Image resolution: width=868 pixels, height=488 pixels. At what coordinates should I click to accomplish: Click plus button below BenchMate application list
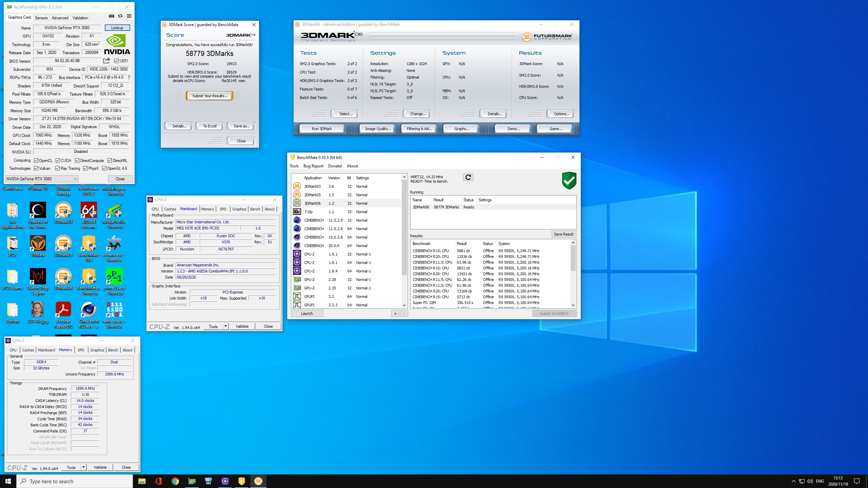(x=395, y=313)
